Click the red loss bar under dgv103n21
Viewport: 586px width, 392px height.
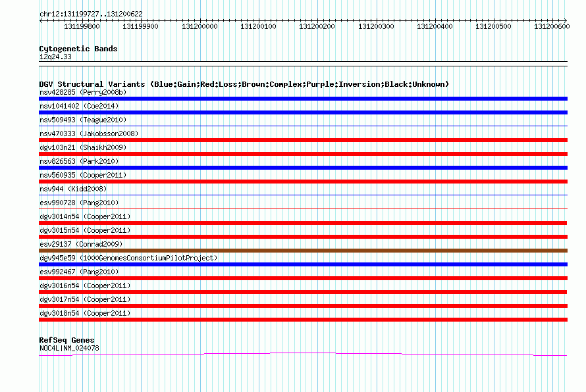pos(303,154)
